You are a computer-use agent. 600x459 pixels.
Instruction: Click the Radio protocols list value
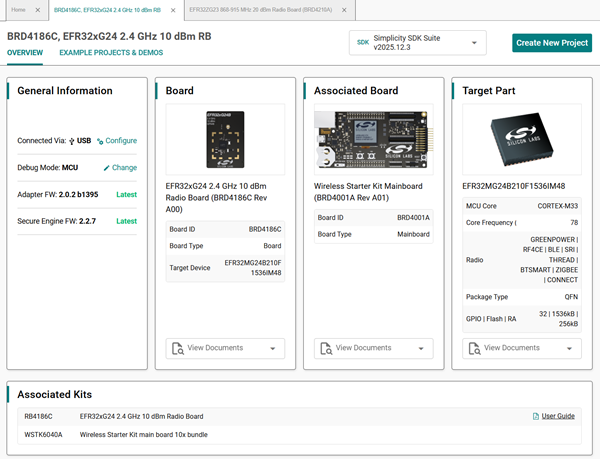[549, 260]
